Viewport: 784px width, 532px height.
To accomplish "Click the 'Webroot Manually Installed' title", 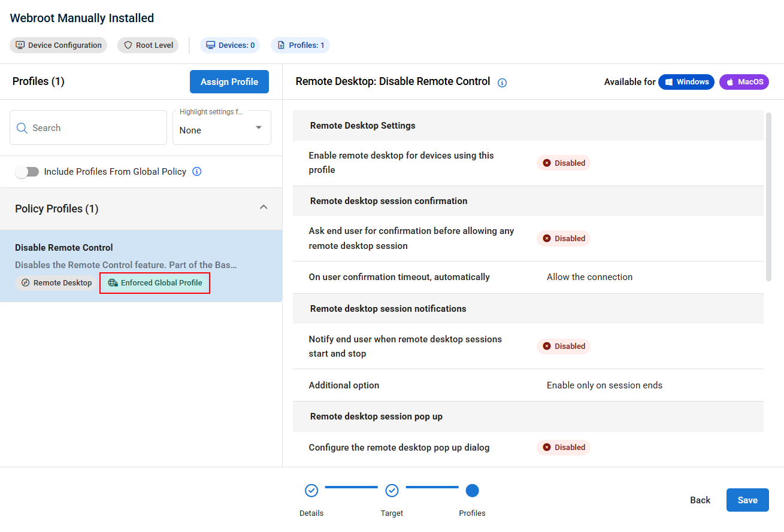I will tap(82, 18).
